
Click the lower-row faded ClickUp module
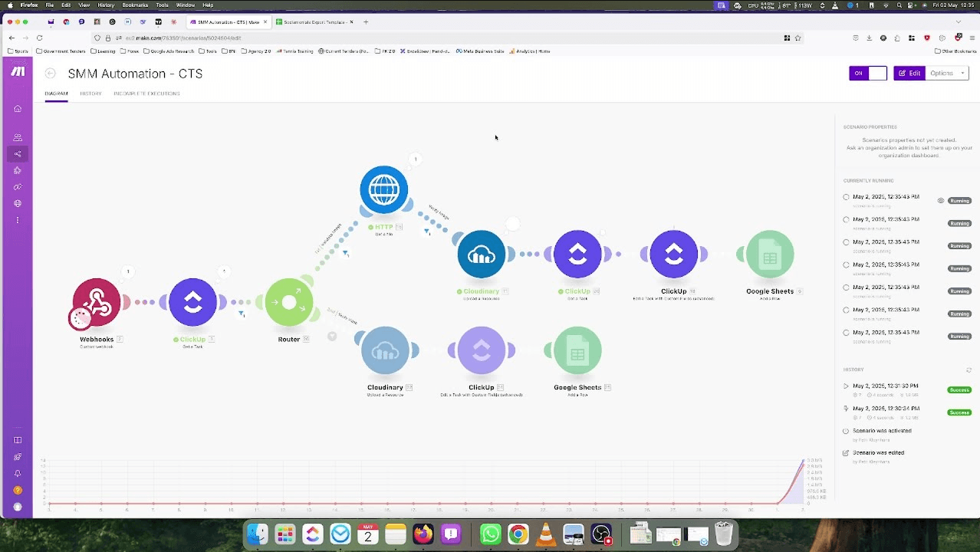click(x=482, y=350)
